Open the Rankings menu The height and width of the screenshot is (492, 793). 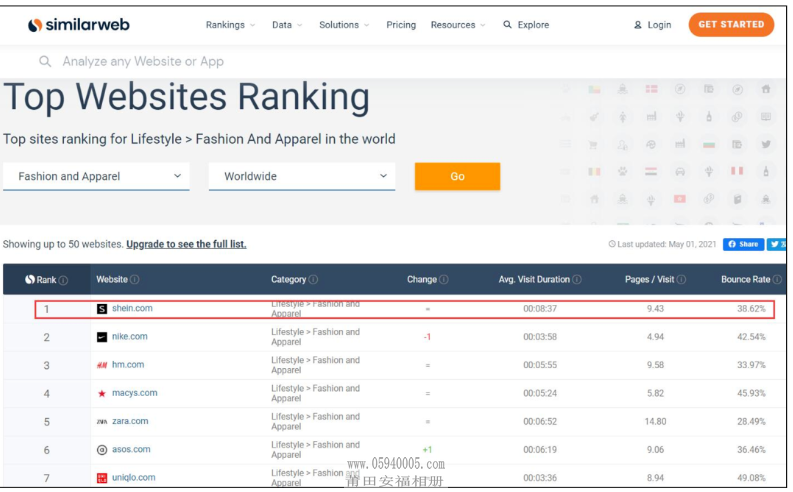click(230, 25)
